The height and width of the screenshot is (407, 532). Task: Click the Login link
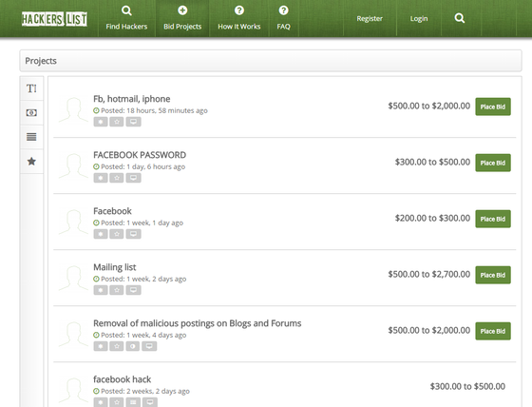tap(419, 19)
